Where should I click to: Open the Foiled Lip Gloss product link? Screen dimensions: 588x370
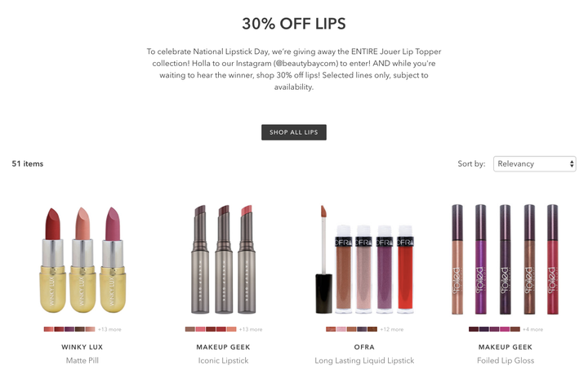tap(506, 361)
